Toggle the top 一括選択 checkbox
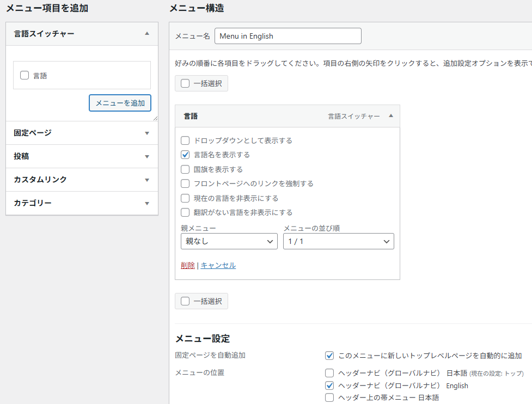Image resolution: width=532 pixels, height=404 pixels. click(x=185, y=83)
